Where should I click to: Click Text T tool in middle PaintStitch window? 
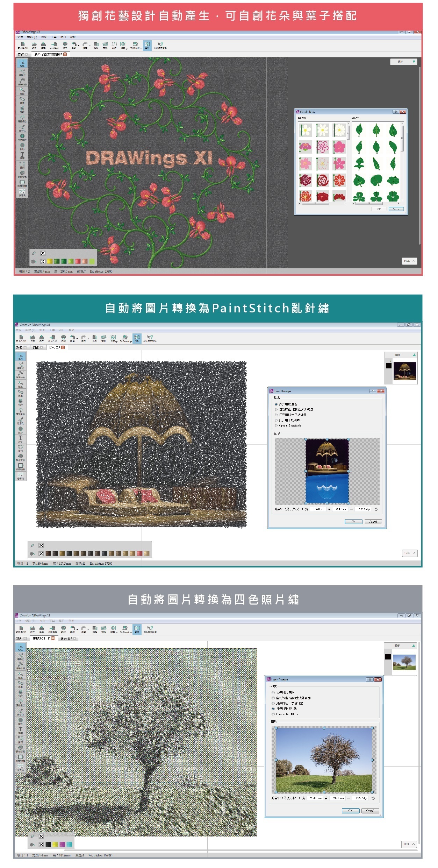pyautogui.click(x=20, y=439)
